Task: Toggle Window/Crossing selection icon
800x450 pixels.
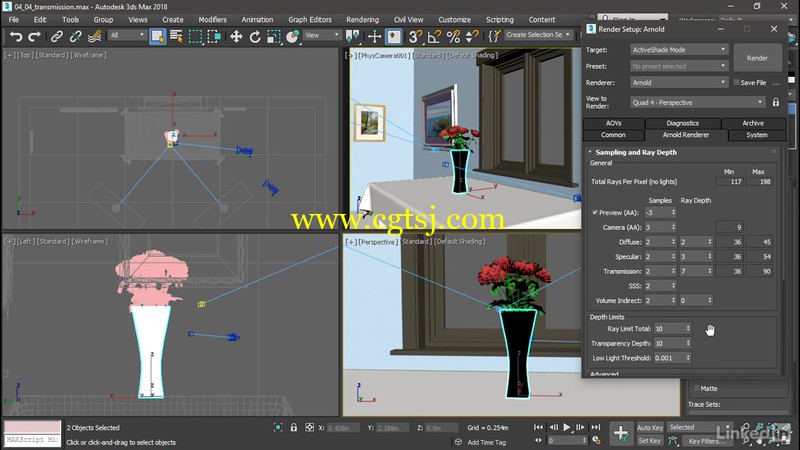Action: pyautogui.click(x=215, y=36)
